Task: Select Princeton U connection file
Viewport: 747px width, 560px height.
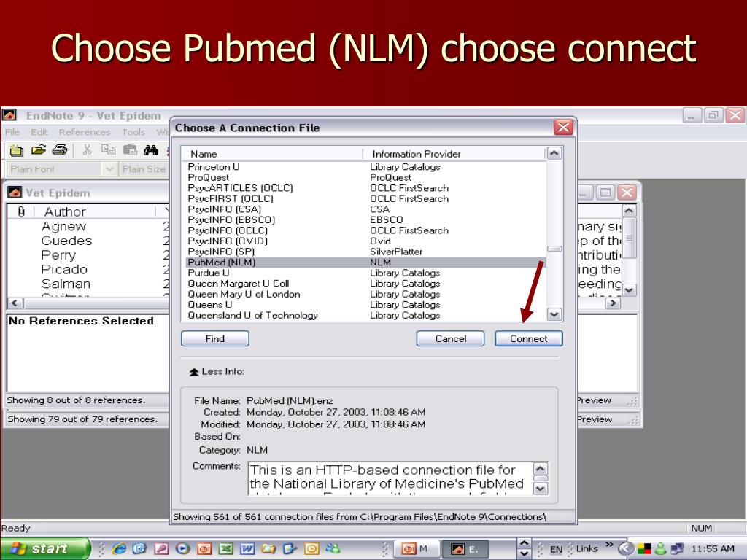Action: point(365,167)
